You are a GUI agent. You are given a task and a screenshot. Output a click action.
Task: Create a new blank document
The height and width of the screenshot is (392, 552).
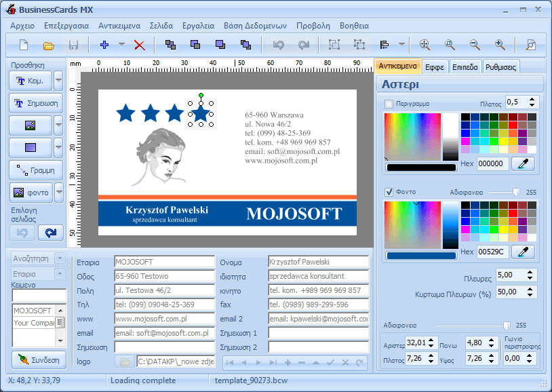[24, 45]
